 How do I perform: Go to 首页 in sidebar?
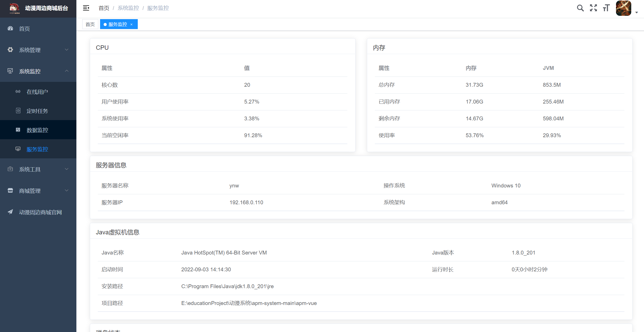click(x=24, y=29)
